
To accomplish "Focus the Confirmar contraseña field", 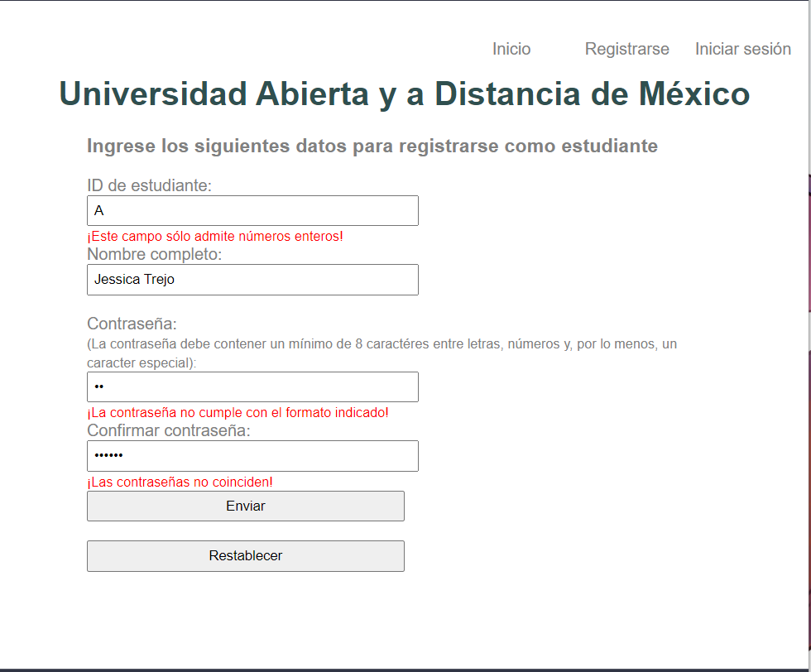I will click(252, 456).
